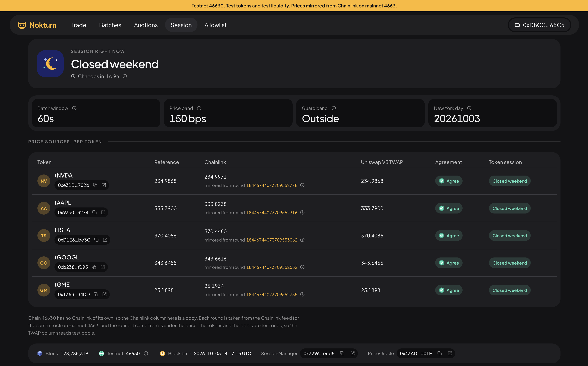Screen dimensions: 588x366
Task: Open tNVDA round 18446744073709552778 link
Action: 272,185
